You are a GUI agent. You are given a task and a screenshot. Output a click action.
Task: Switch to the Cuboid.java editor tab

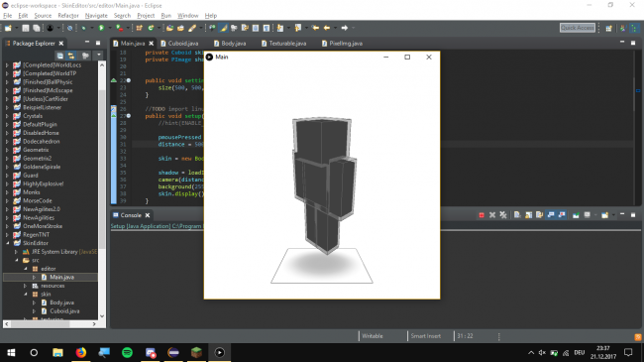click(179, 44)
